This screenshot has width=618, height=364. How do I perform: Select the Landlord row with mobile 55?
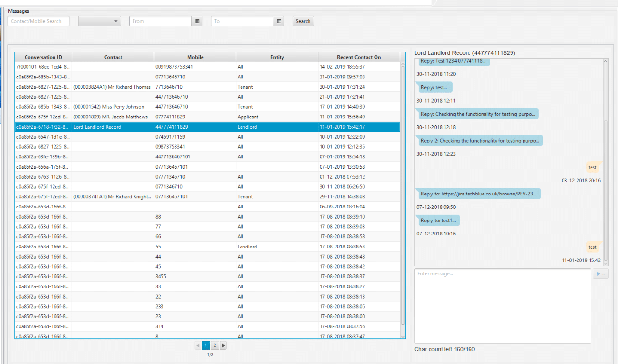208,247
